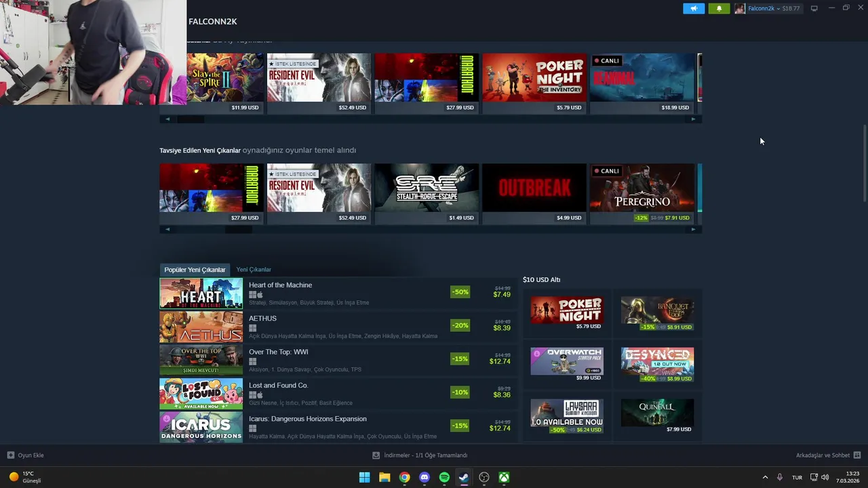Screen dimensions: 868x488
Task: Select the Popüler Yeni Çıkanlar tab
Action: [195, 270]
